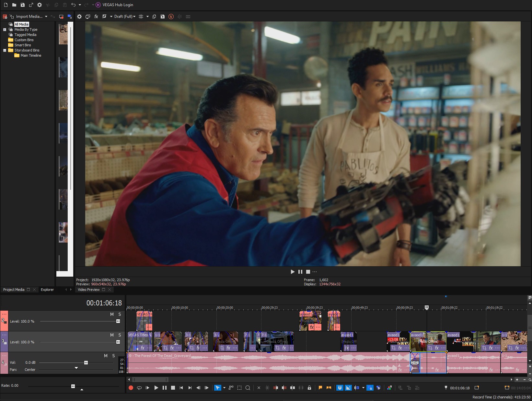Save preview snapshot to file

(x=163, y=17)
